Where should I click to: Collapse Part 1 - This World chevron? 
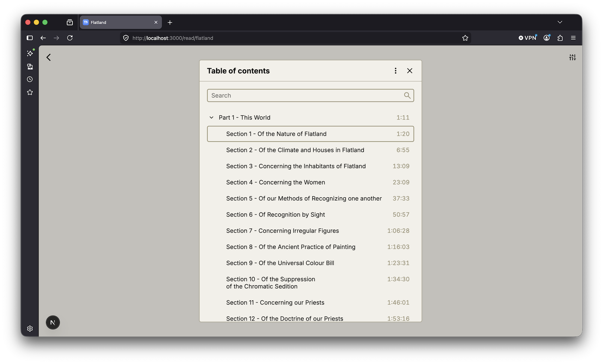click(211, 118)
